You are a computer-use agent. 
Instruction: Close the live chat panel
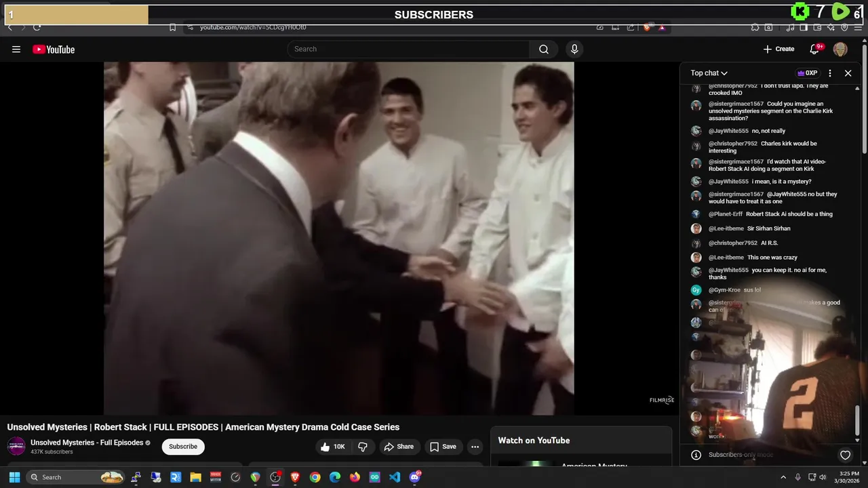click(x=848, y=73)
